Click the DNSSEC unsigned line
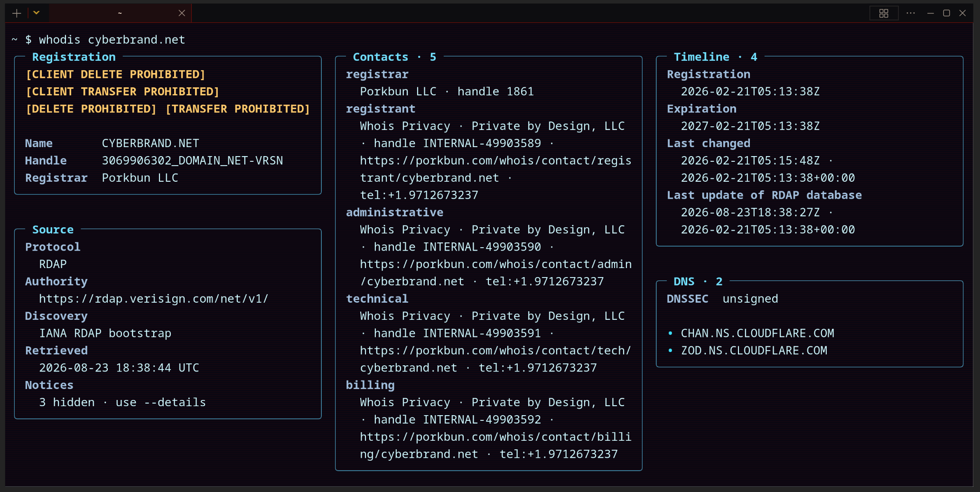Viewport: 980px width, 492px height. pos(722,299)
